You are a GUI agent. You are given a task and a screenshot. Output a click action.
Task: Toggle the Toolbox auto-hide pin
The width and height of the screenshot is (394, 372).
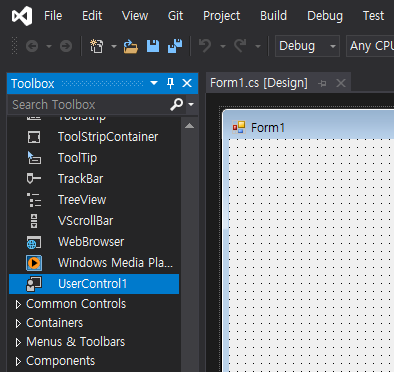(x=170, y=83)
